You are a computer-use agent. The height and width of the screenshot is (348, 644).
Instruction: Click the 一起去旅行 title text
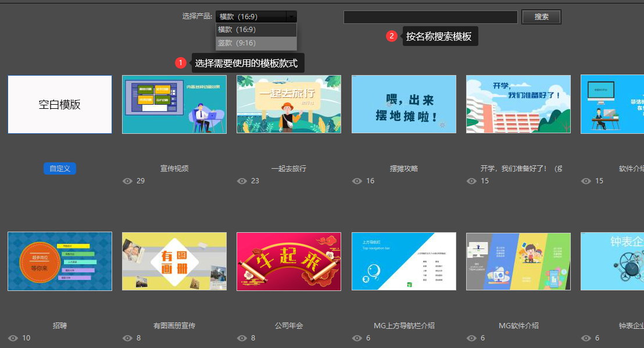pyautogui.click(x=289, y=169)
